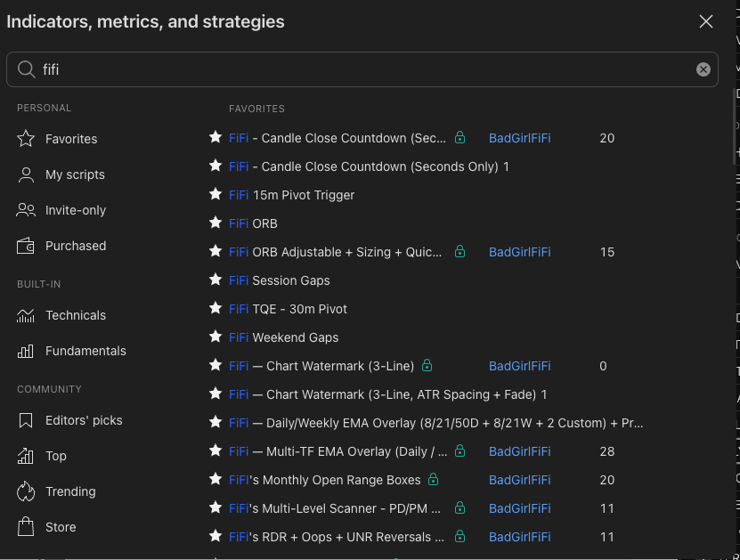Click the Trending flame icon
Screen dimensions: 740x560
pyautogui.click(x=26, y=491)
